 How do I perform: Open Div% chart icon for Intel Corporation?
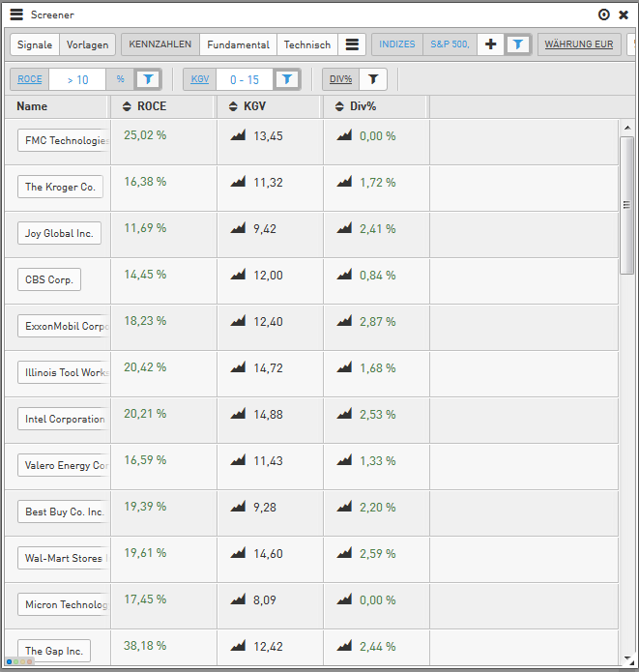[x=344, y=413]
